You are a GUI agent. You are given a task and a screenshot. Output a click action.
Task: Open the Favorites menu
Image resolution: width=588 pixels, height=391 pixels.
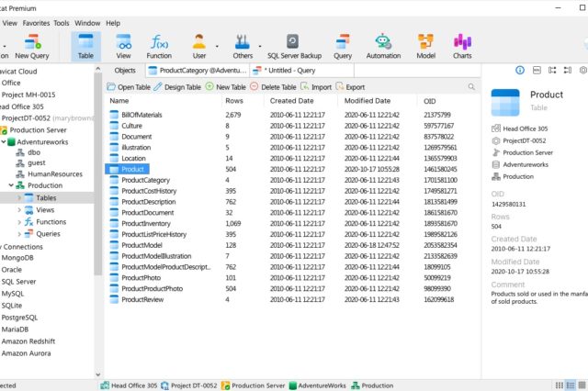coord(36,23)
